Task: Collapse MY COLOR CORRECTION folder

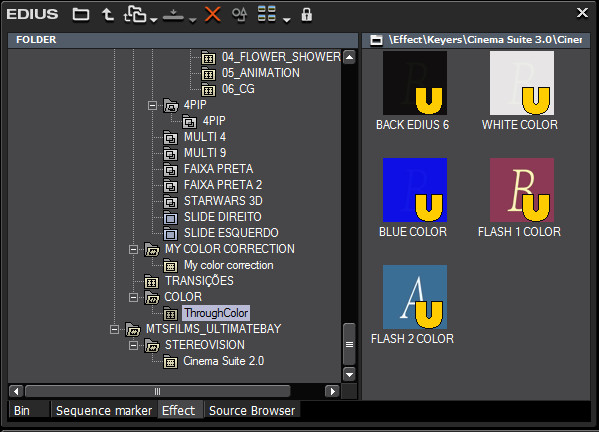Action: [133, 249]
